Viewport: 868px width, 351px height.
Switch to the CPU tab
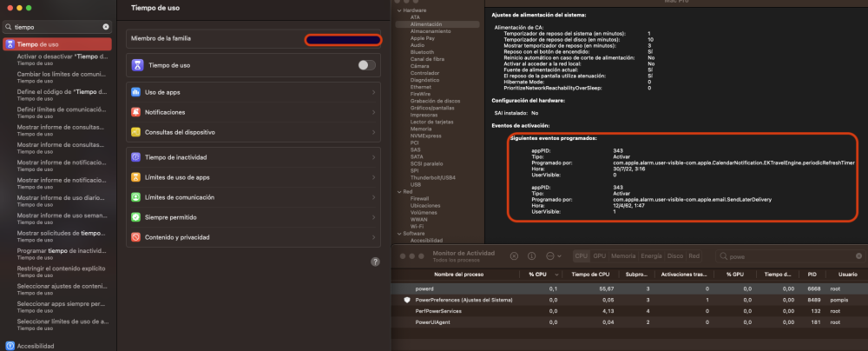tap(582, 256)
